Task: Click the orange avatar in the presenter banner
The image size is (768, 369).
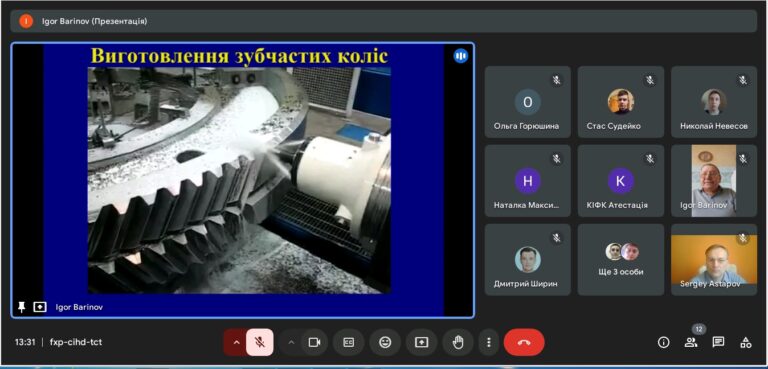Action: [x=26, y=21]
